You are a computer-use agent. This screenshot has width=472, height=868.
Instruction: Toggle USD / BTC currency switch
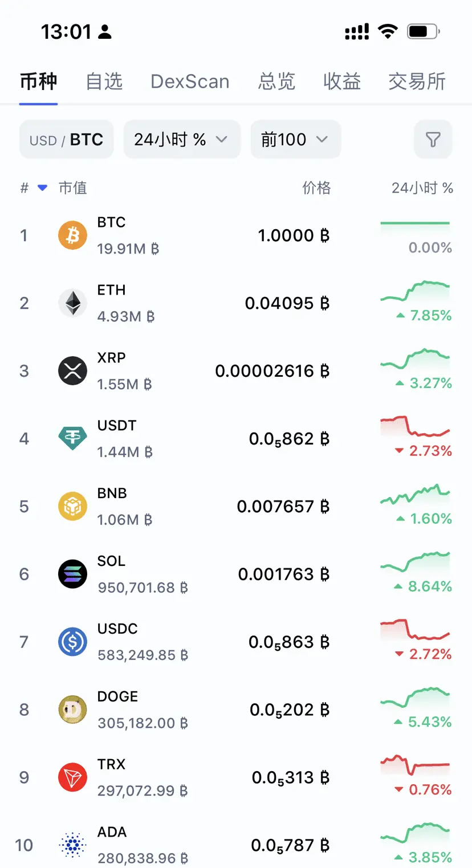(x=67, y=139)
